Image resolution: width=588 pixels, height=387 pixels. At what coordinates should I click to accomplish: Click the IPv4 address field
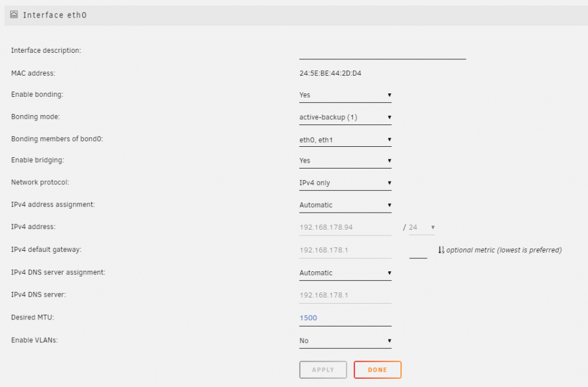[345, 227]
